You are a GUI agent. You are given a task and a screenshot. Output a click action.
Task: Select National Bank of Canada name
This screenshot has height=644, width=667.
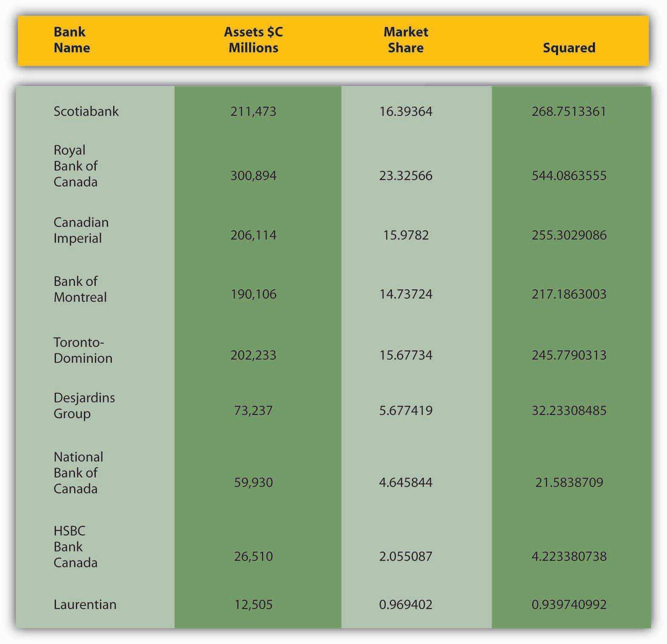tap(78, 473)
